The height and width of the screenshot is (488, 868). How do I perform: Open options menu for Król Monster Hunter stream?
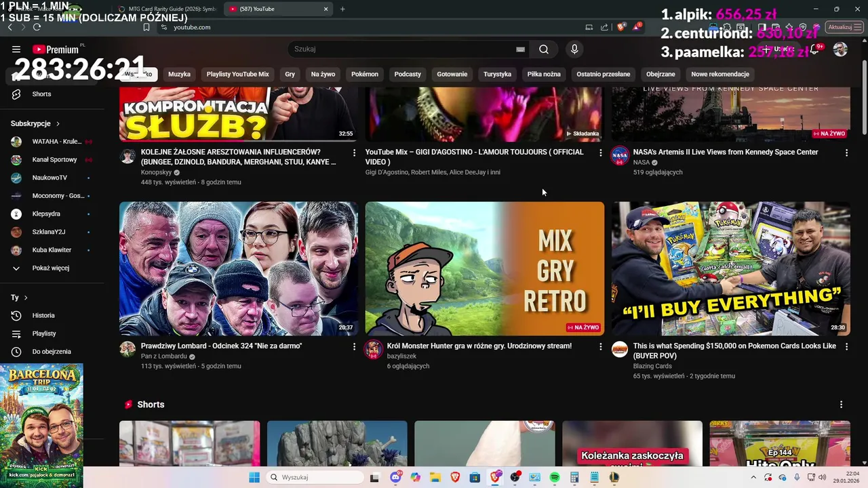[600, 346]
